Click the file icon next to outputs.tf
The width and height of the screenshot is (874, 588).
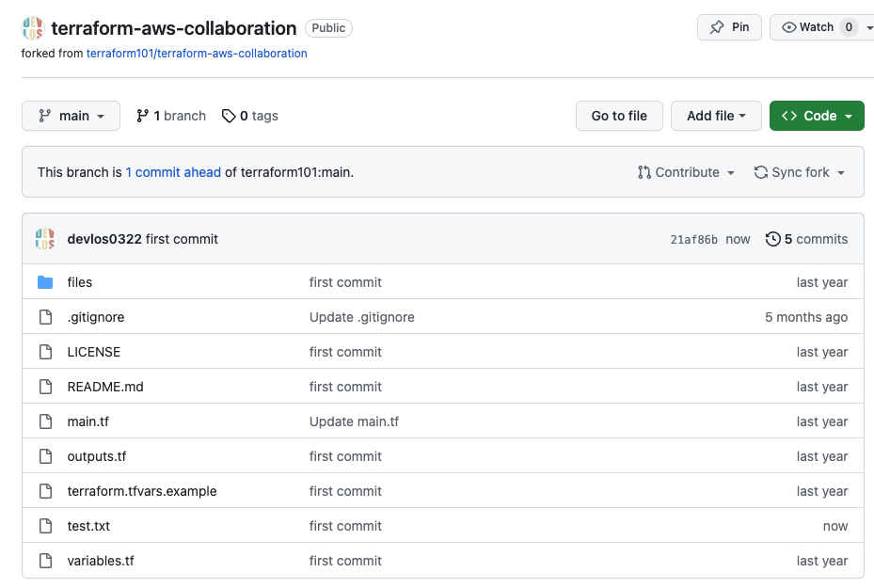[x=45, y=456]
